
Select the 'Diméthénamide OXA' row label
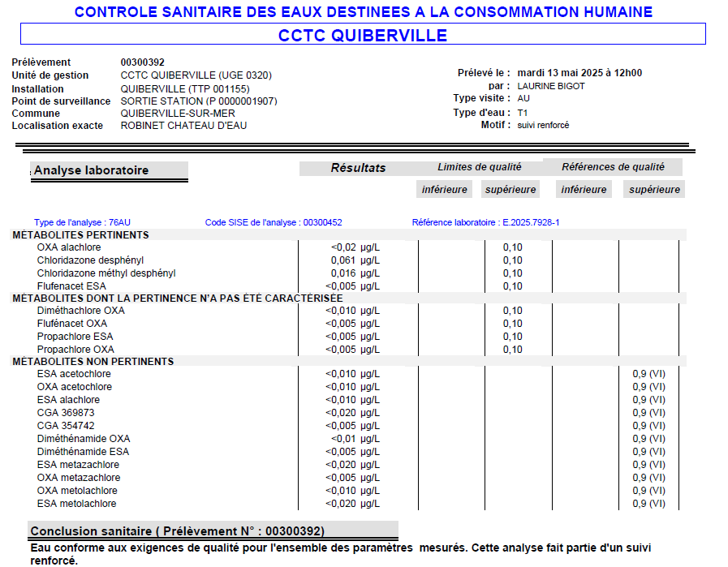click(x=84, y=439)
